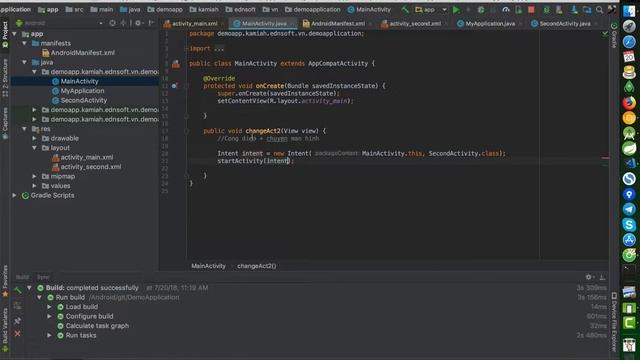
Task: Open Skype from the macOS dock
Action: click(x=629, y=224)
